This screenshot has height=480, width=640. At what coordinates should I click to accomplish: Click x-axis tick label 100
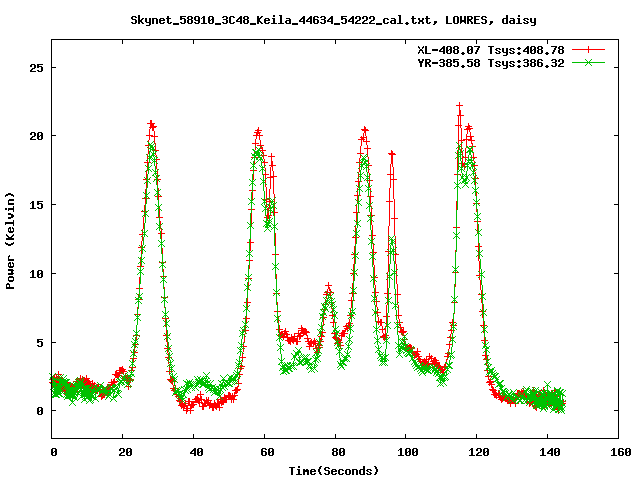(408, 452)
